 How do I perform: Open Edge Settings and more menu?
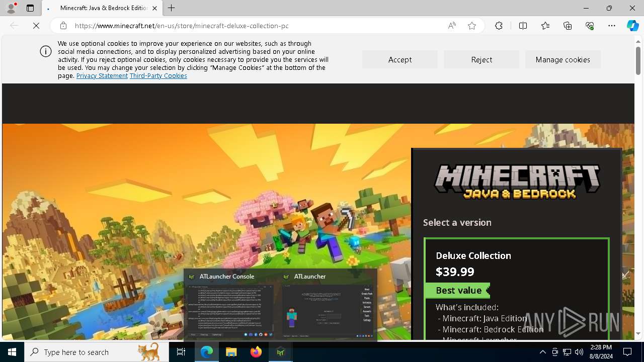point(612,26)
